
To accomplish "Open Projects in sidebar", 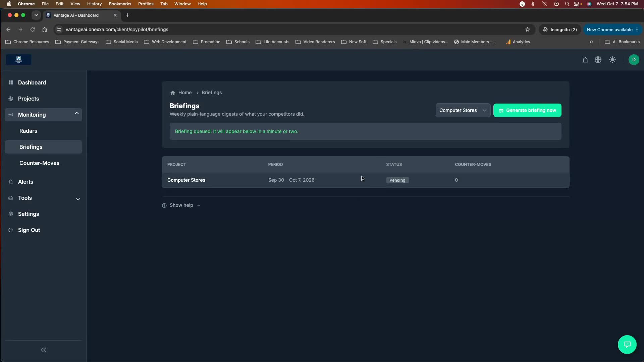I will pyautogui.click(x=43, y=99).
